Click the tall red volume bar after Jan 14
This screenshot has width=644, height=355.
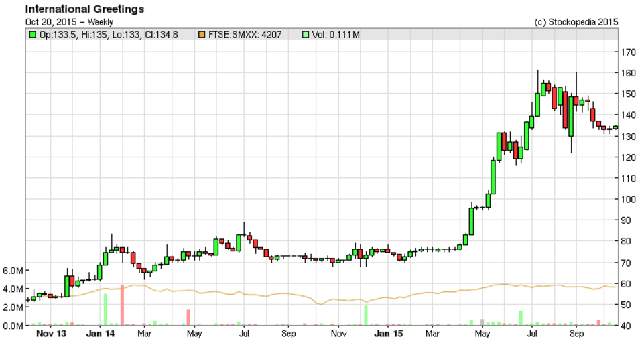122,305
